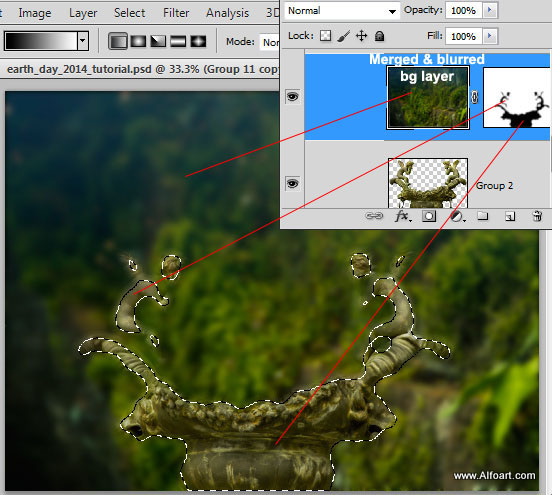Image resolution: width=552 pixels, height=495 pixels.
Task: Click the Delete layer trash icon
Action: (x=537, y=216)
